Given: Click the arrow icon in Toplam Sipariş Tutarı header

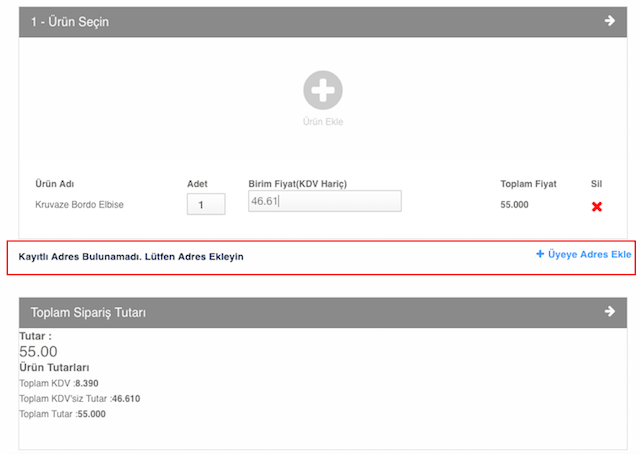Looking at the screenshot, I should 609,312.
